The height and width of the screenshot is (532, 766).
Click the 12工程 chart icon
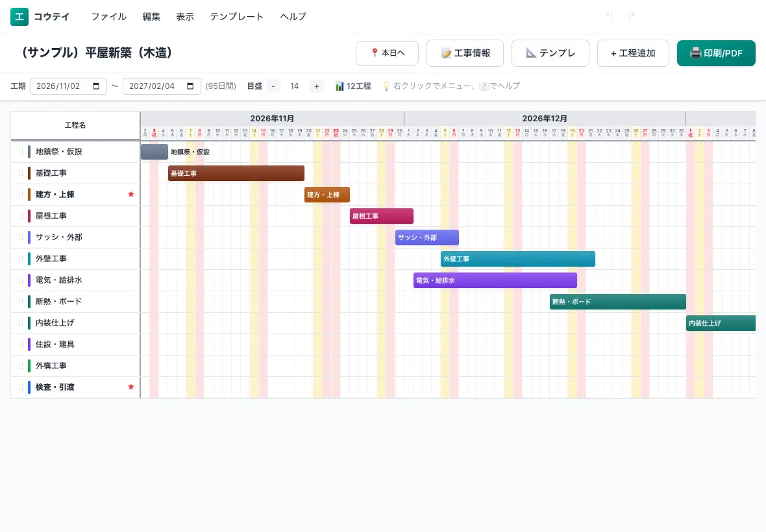pos(340,86)
